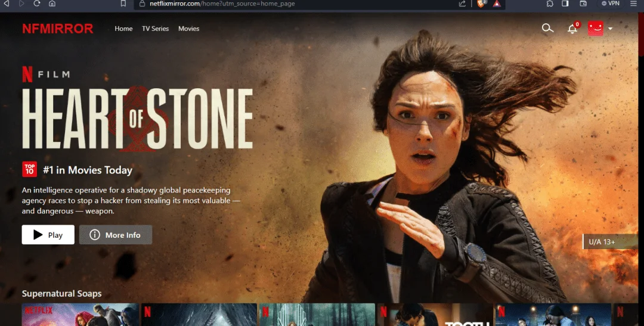Viewport: 644px width, 326px height.
Task: Click '#1 in Movies Today' text
Action: click(88, 170)
